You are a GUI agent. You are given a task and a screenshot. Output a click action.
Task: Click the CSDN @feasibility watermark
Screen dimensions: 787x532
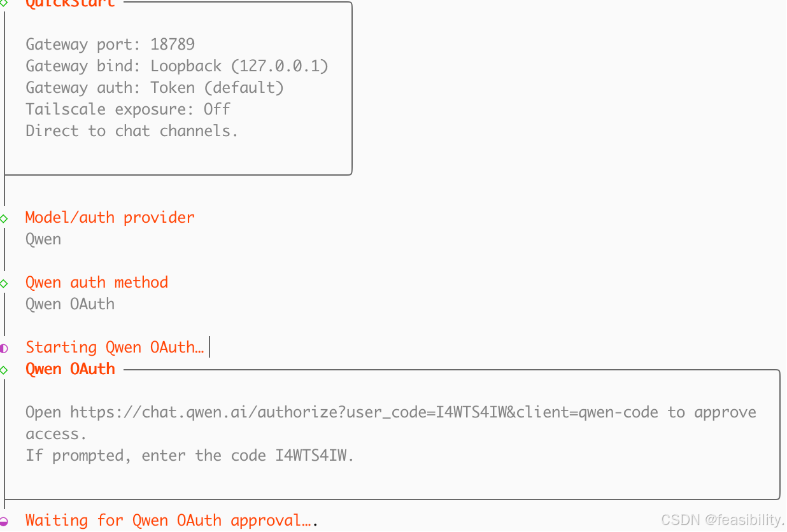pyautogui.click(x=722, y=520)
